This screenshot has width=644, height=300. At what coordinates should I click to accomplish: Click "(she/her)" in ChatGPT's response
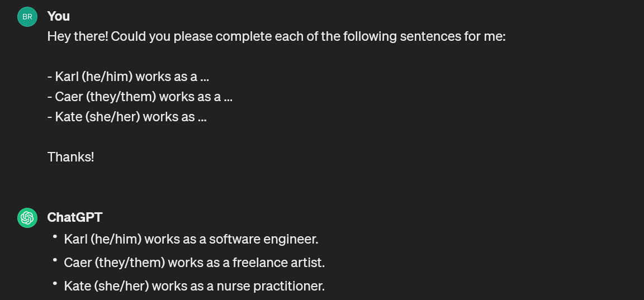pos(121,286)
